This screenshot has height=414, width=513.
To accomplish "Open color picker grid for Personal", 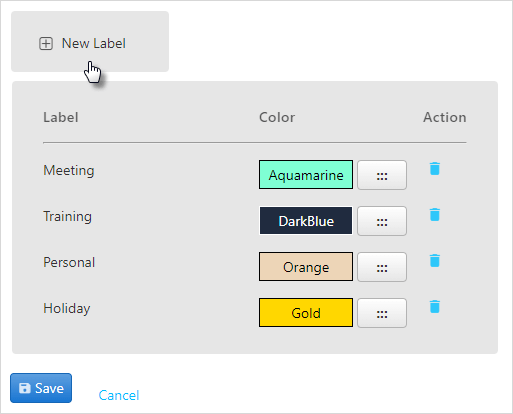I will click(x=382, y=267).
